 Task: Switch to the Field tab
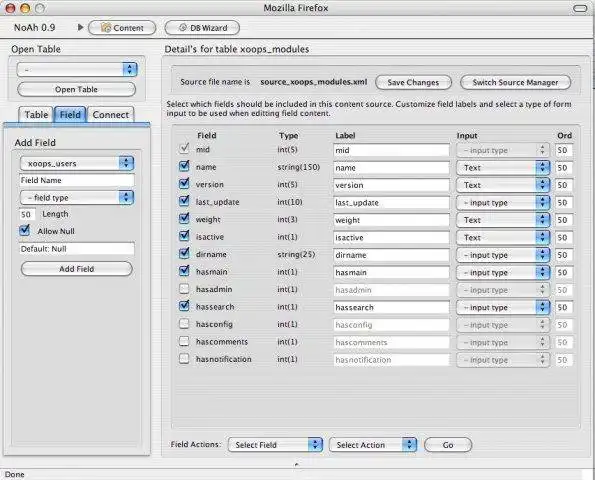[70, 115]
